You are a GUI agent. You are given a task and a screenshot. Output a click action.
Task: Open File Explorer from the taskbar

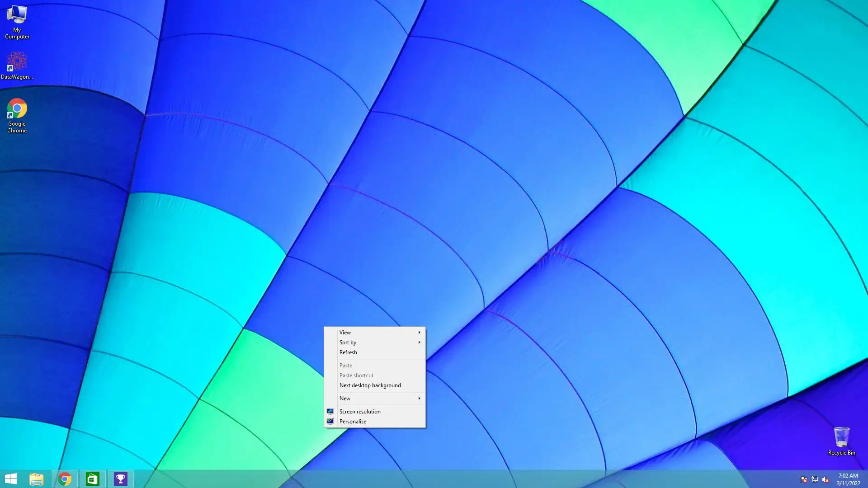37,479
